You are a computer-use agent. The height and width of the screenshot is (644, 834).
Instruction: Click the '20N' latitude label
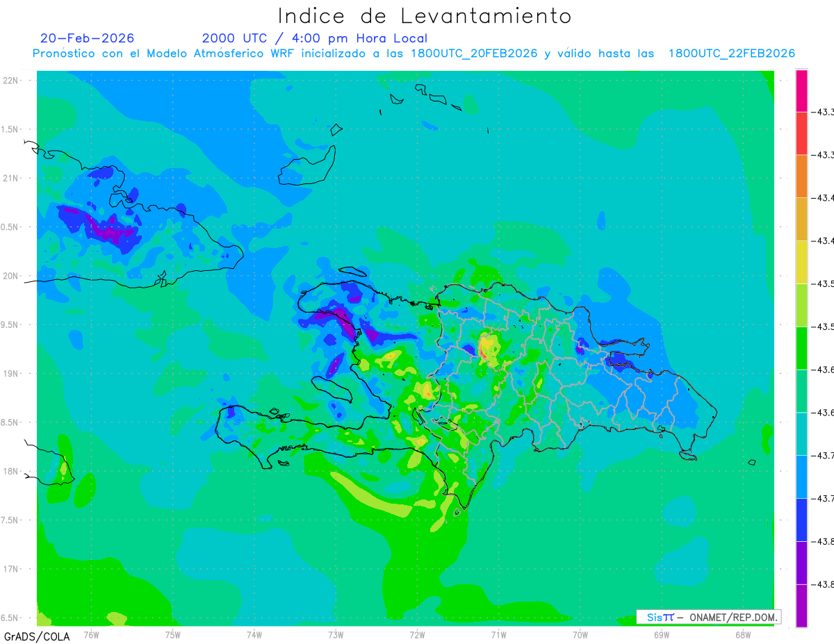(x=10, y=276)
